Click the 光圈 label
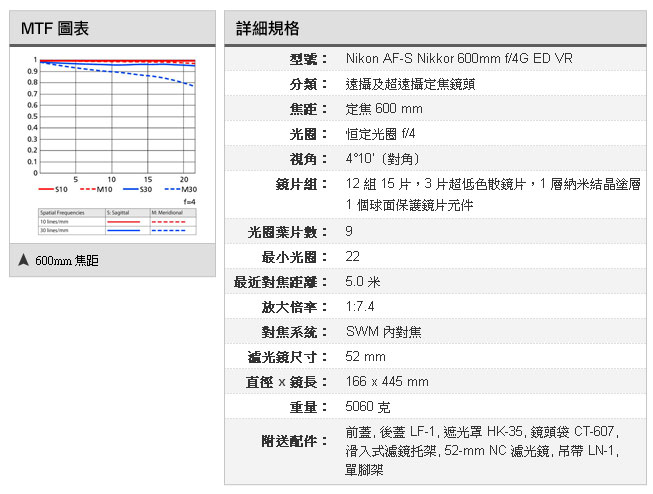Screen dimensions: 653x494 click(x=308, y=134)
